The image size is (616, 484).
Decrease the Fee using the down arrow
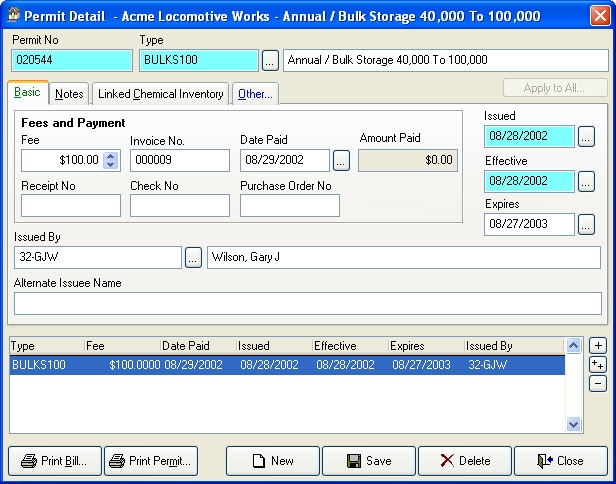[x=111, y=165]
